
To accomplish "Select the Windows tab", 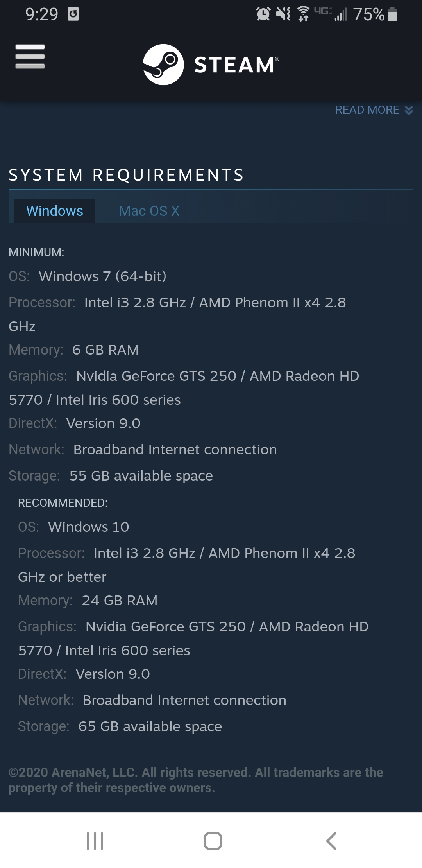I will (x=54, y=211).
